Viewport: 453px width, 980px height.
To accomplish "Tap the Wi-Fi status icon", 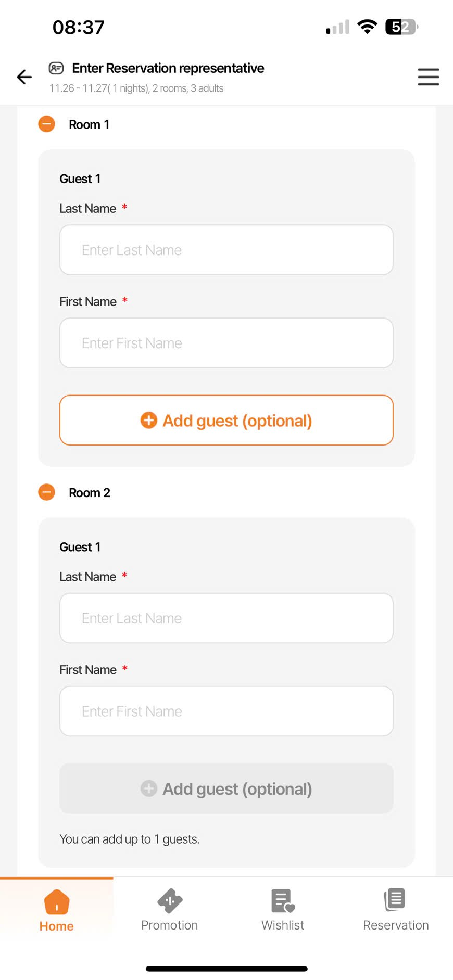I will (x=367, y=27).
